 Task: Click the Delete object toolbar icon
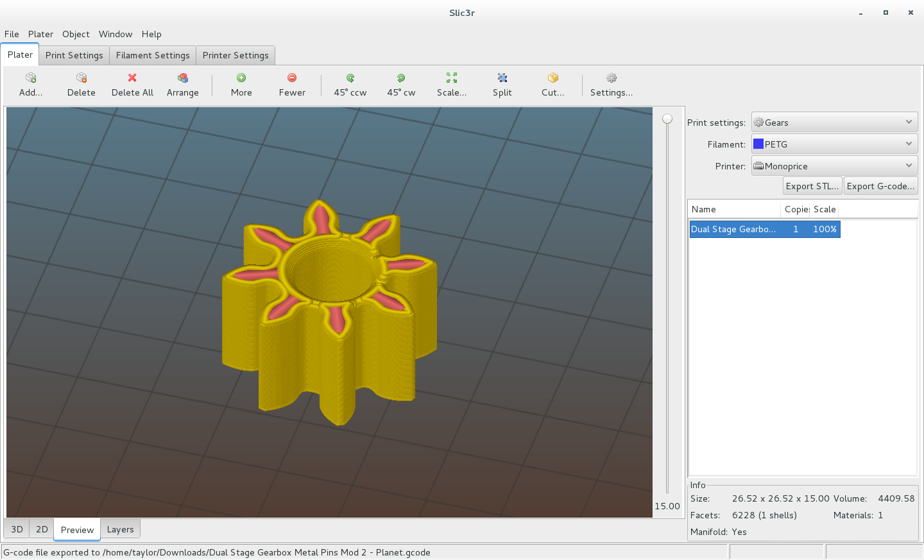tap(81, 78)
